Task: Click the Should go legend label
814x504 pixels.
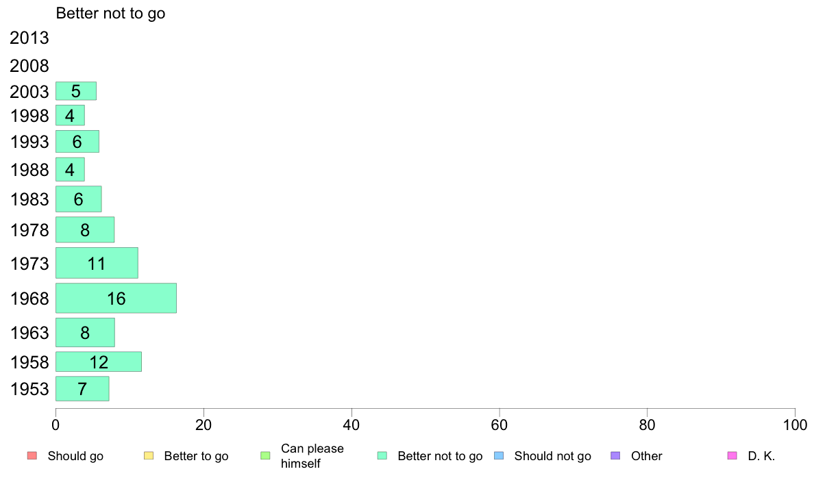Action: (75, 456)
